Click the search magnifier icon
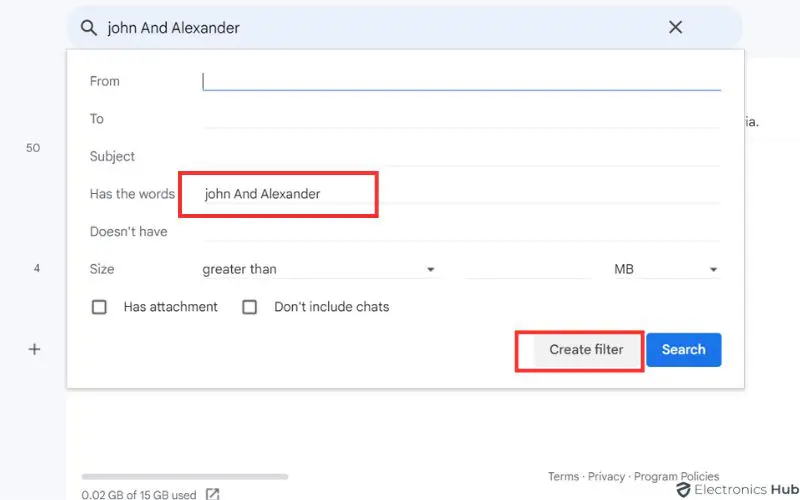 88,28
